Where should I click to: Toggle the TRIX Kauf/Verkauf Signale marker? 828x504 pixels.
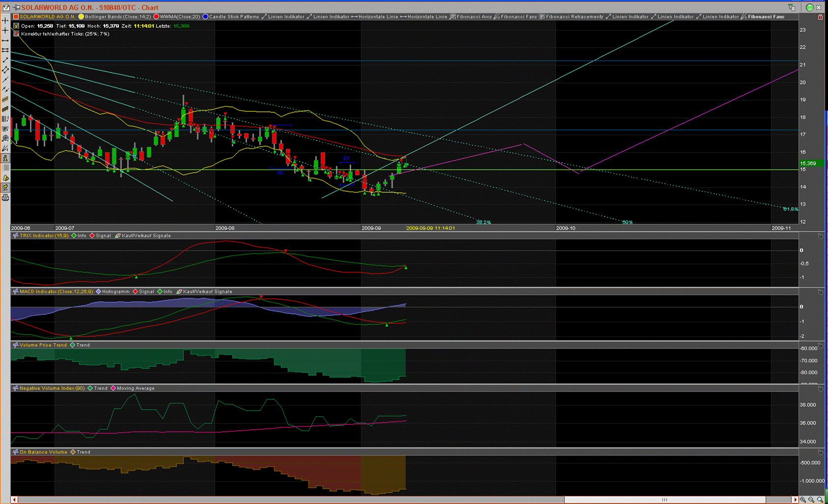click(118, 236)
